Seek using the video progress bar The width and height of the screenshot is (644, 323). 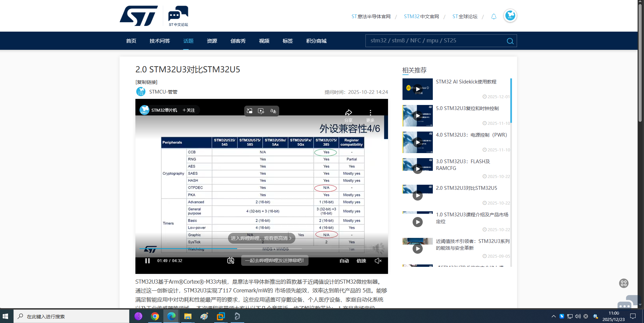[261, 249]
